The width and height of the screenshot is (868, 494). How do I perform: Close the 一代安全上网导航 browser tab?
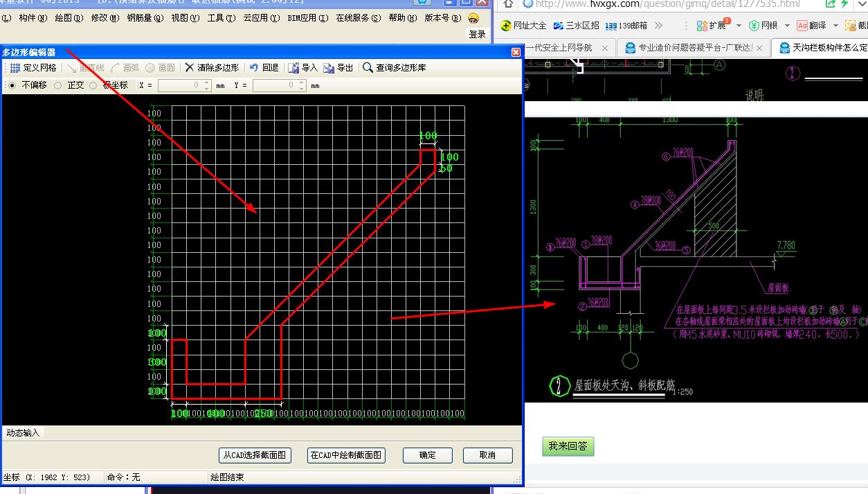(605, 48)
